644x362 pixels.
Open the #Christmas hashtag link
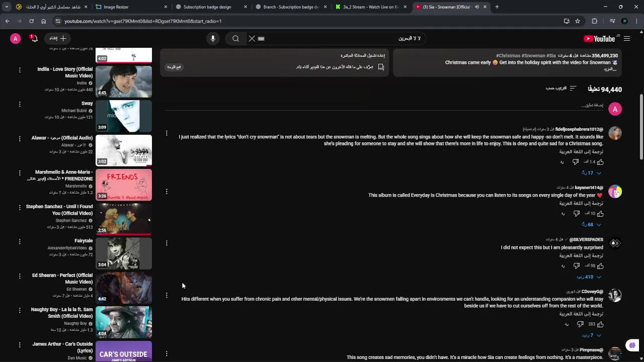[508, 56]
